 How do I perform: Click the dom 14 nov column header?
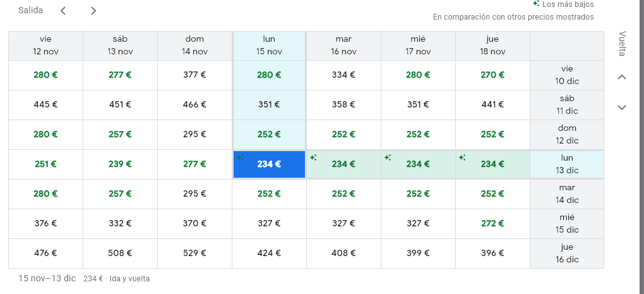pyautogui.click(x=194, y=46)
